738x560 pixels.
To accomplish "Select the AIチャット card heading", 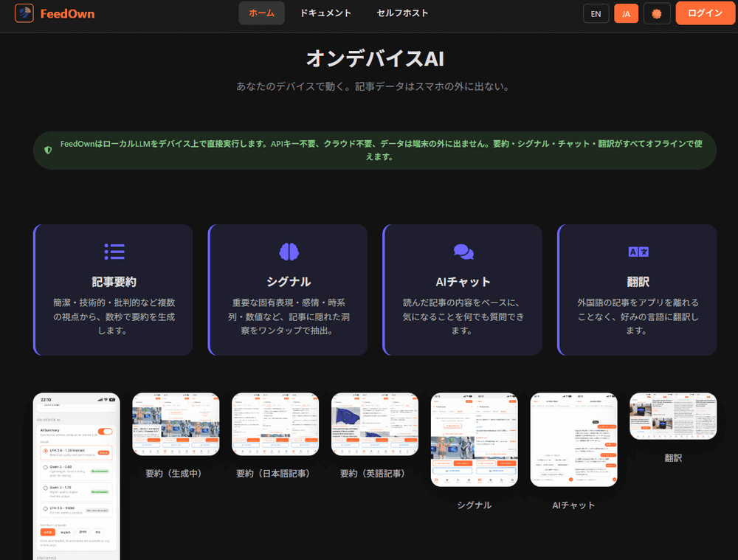I will coord(463,282).
